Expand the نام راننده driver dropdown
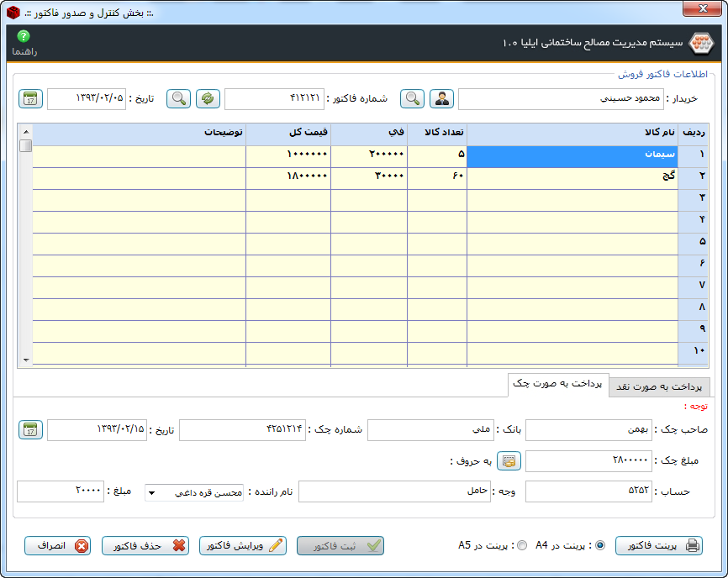 [151, 493]
